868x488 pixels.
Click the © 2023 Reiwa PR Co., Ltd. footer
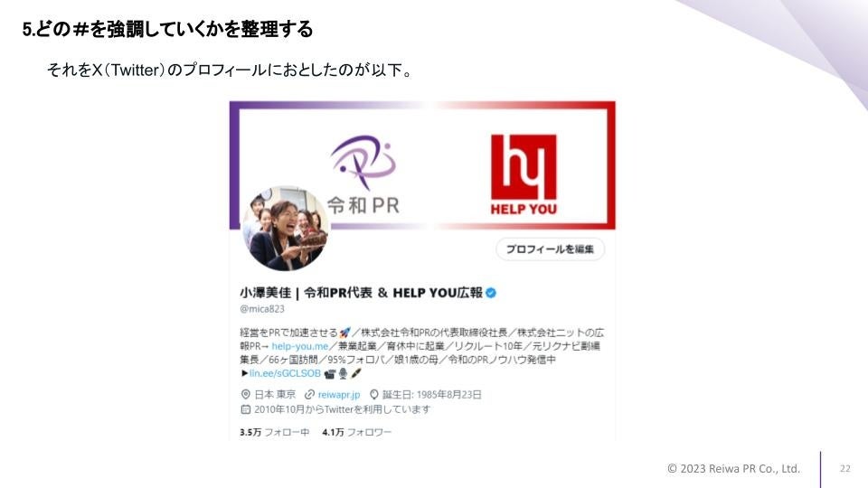[x=733, y=469]
